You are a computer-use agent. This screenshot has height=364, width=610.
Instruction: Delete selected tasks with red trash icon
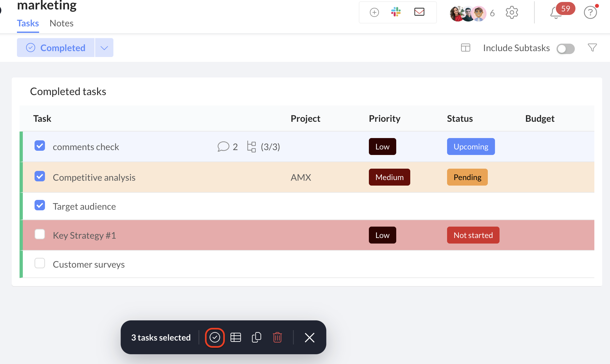coord(277,338)
